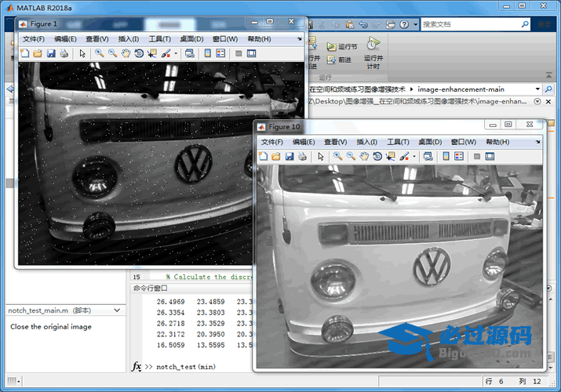Select the Pan hand tool in Figure 10
Image resolution: width=561 pixels, height=392 pixels.
point(365,156)
